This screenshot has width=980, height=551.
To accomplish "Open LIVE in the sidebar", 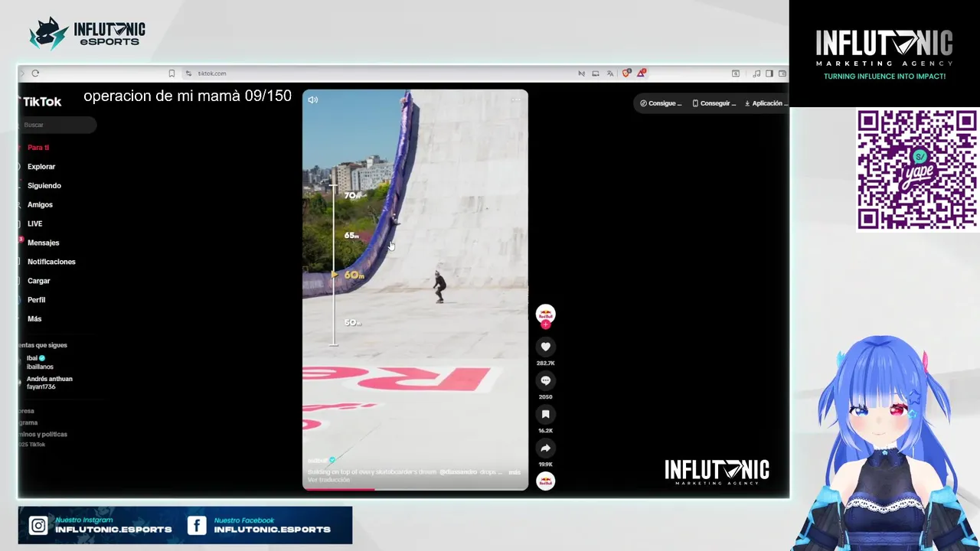I will 34,224.
